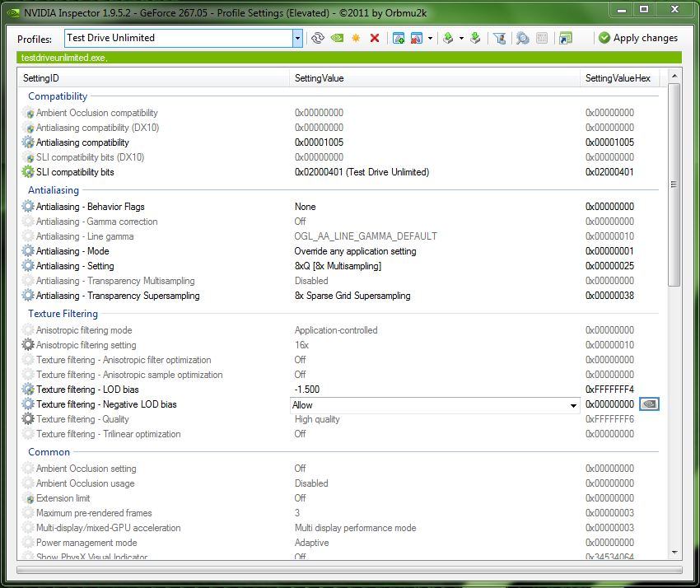The width and height of the screenshot is (700, 588).
Task: Select the '8x Sparse Grid Supersampling' value
Action: 352,296
